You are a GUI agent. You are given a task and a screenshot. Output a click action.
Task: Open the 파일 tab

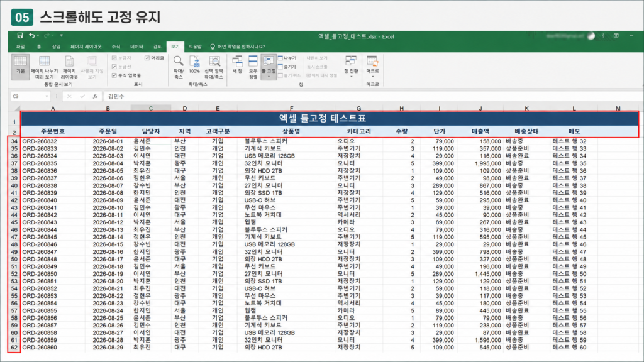pyautogui.click(x=20, y=47)
